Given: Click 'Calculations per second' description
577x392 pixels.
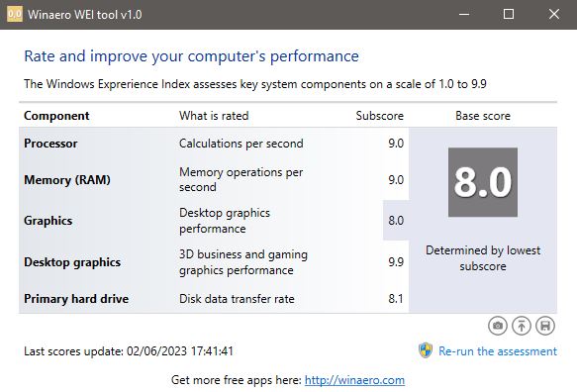Looking at the screenshot, I should (241, 144).
